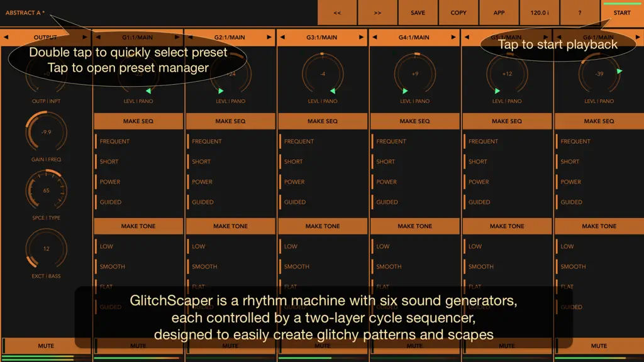Click right arrow of G2:1/MAIN header
The height and width of the screenshot is (362, 644).
click(269, 37)
